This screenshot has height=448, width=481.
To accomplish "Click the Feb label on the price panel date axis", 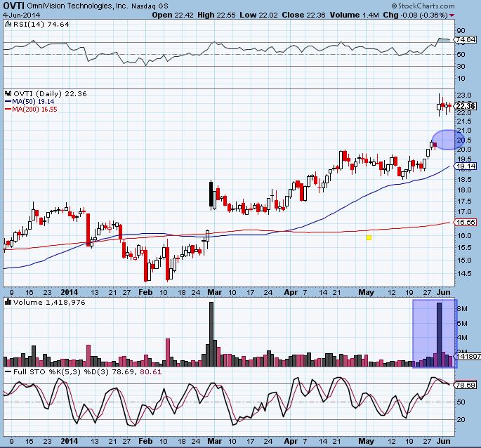I will [x=145, y=292].
